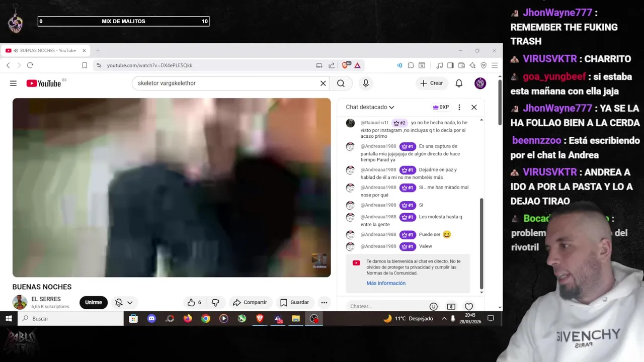This screenshot has height=362, width=644.
Task: Open the account avatar menu
Action: pyautogui.click(x=480, y=83)
